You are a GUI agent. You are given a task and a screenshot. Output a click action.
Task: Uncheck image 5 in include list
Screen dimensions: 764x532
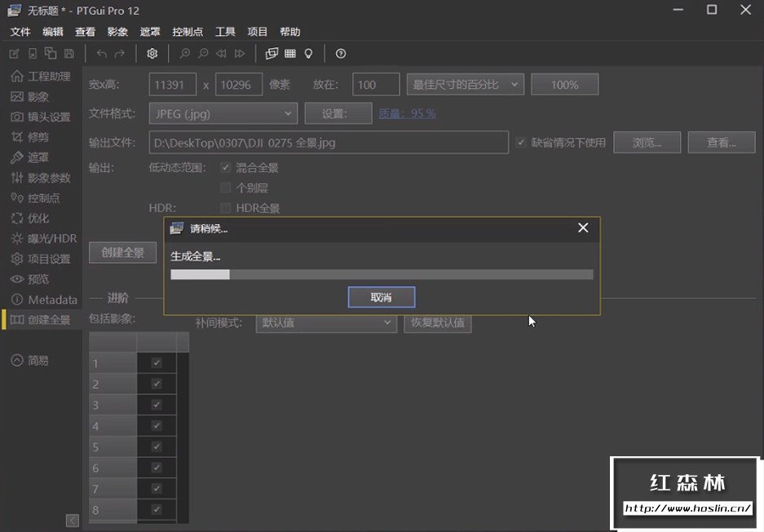point(157,446)
